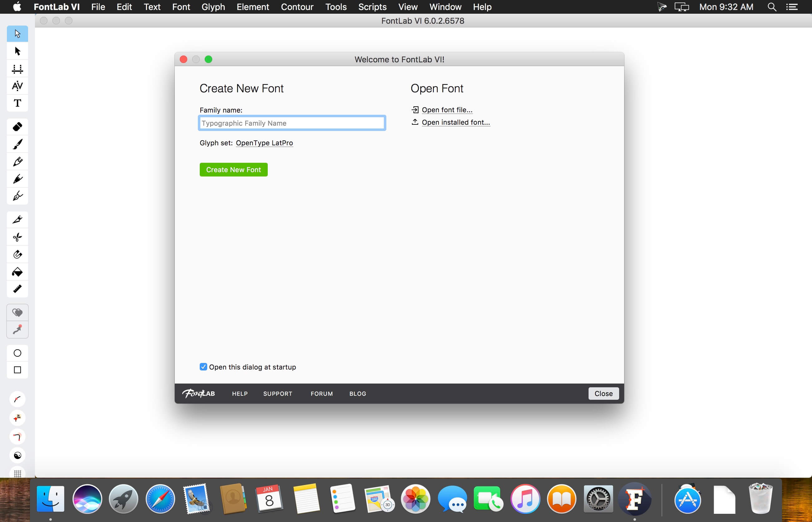Open Spotlight search in menu bar

tap(772, 7)
